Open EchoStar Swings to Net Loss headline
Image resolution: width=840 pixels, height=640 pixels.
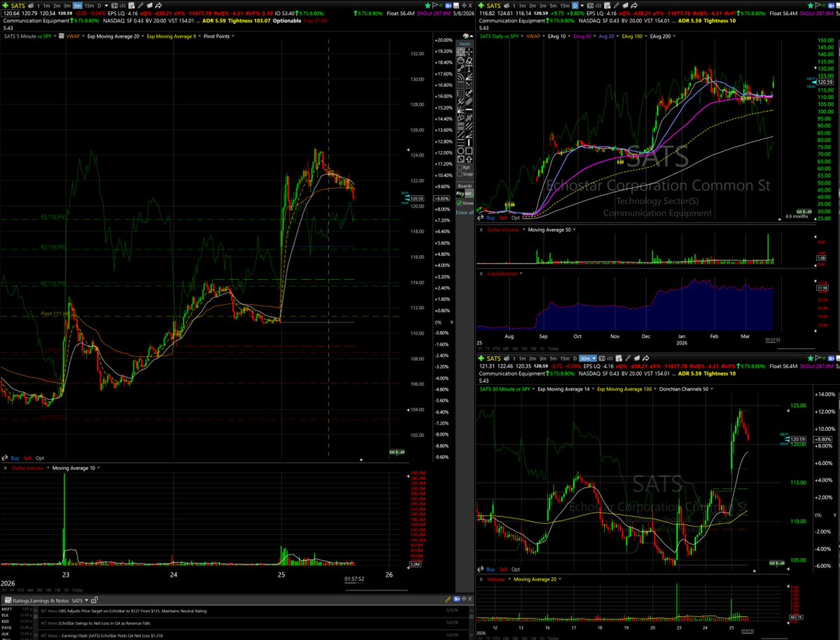point(104,623)
